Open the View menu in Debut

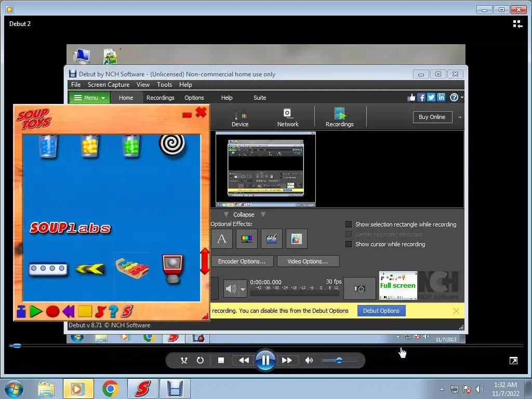pyautogui.click(x=143, y=85)
